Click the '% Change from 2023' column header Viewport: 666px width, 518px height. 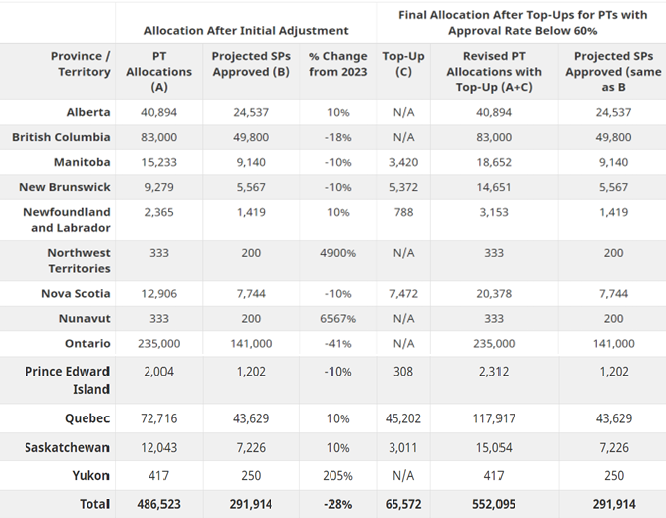[x=338, y=64]
